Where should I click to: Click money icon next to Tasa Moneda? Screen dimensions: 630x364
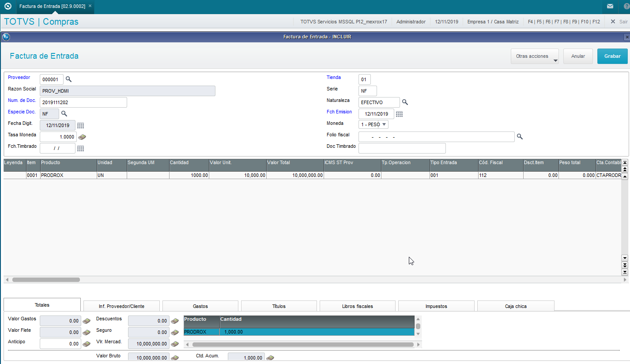point(82,137)
